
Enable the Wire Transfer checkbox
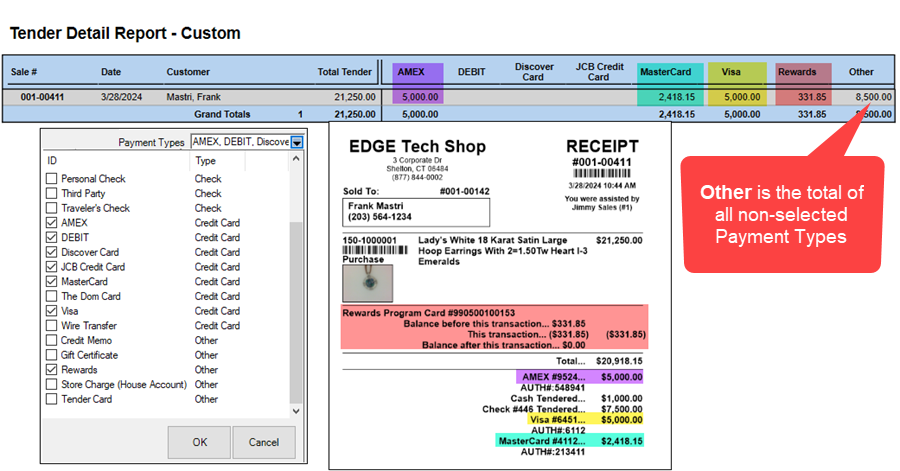(52, 326)
